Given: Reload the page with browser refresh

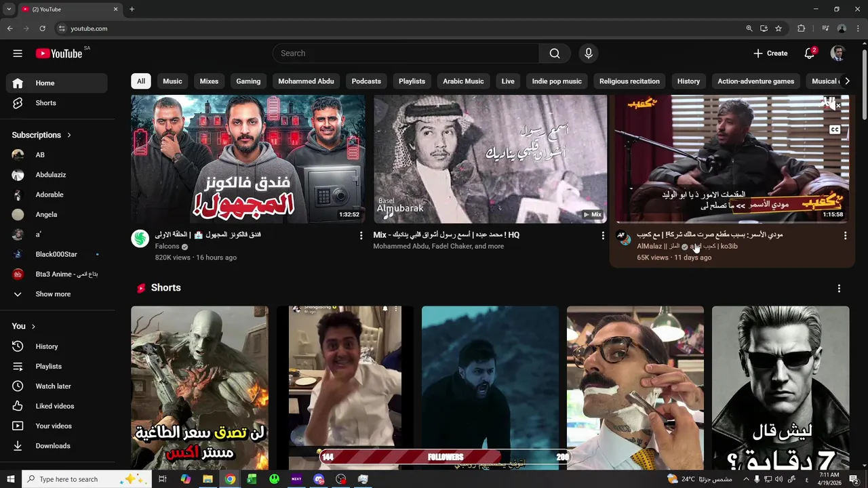Looking at the screenshot, I should click(42, 28).
